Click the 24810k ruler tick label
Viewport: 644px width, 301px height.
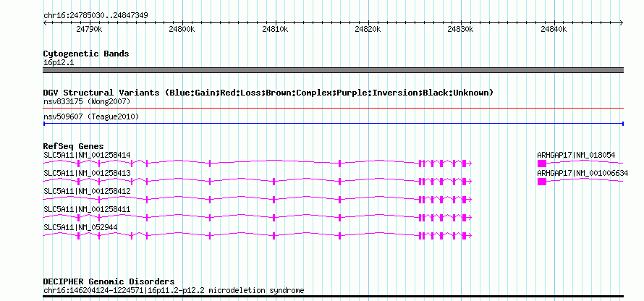coord(275,29)
